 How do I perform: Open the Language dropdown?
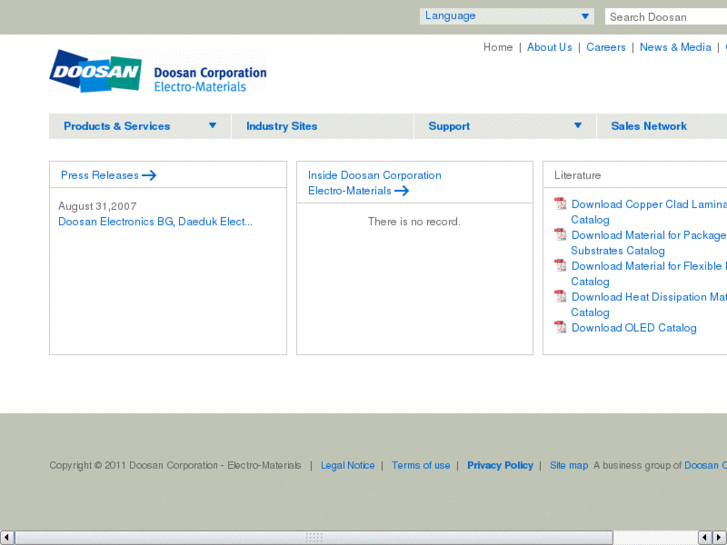[x=507, y=16]
